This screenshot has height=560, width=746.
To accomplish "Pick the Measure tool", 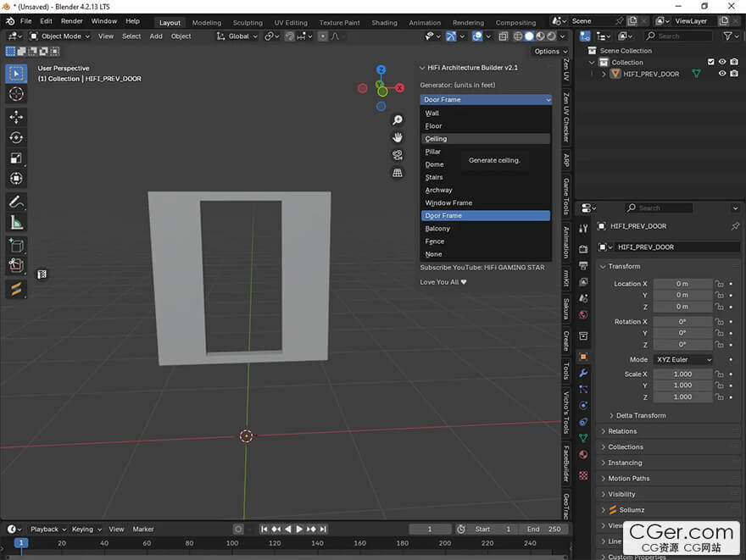I will [x=16, y=223].
